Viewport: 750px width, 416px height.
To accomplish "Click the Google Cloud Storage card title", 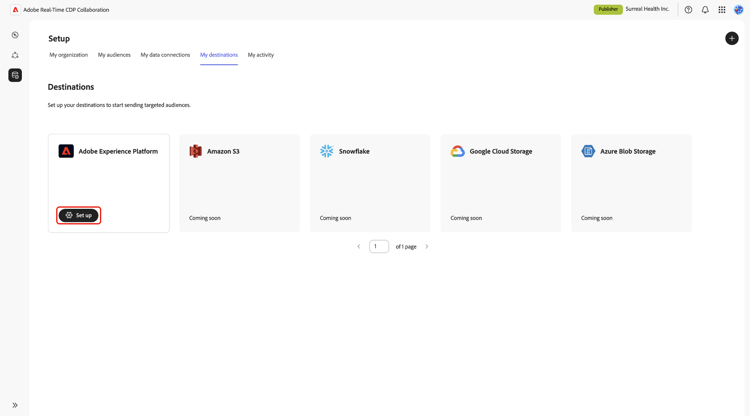I will click(501, 152).
